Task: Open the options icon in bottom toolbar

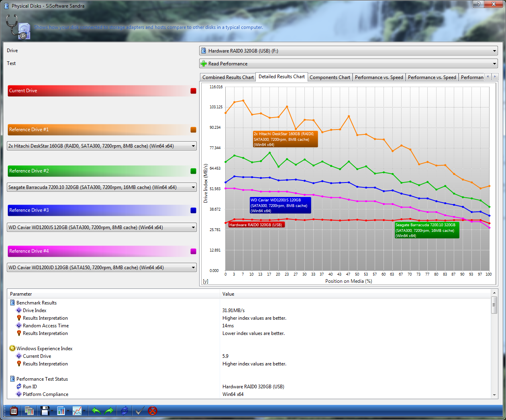Action: [x=14, y=411]
